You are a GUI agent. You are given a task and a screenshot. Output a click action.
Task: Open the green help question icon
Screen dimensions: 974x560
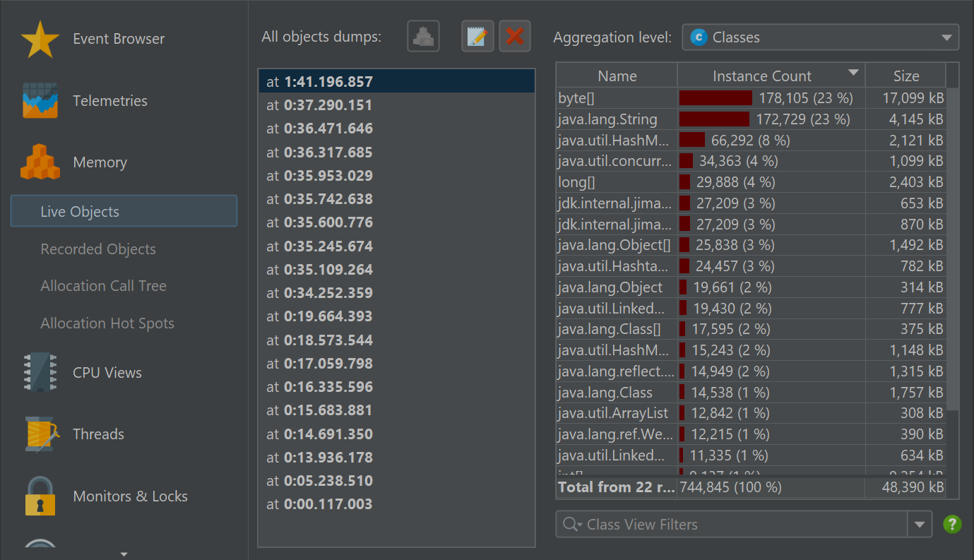(x=952, y=524)
